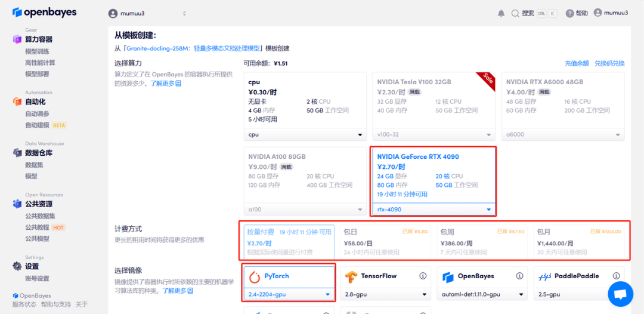Click the help question-mark icon

point(569,14)
